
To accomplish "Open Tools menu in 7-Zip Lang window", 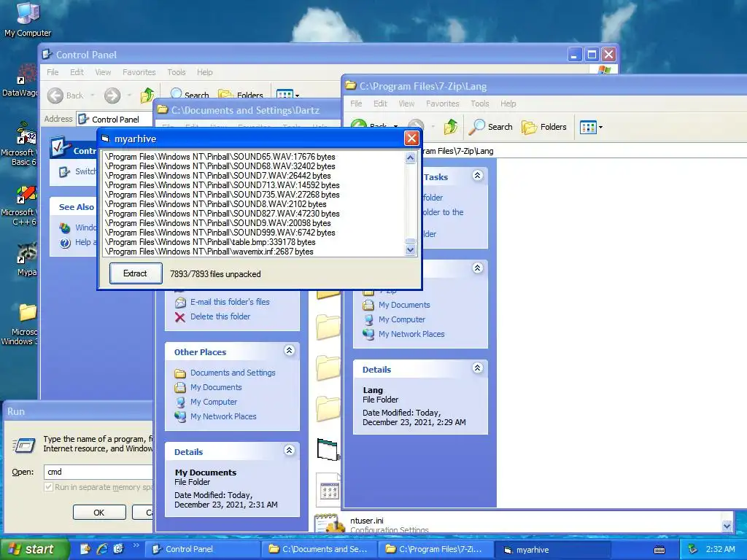I will click(480, 104).
